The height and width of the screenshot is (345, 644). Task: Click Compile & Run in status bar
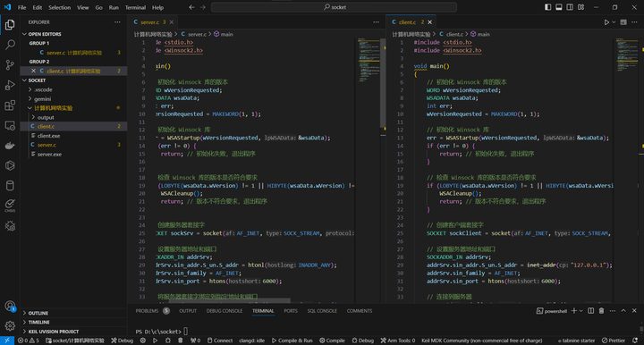(x=292, y=341)
